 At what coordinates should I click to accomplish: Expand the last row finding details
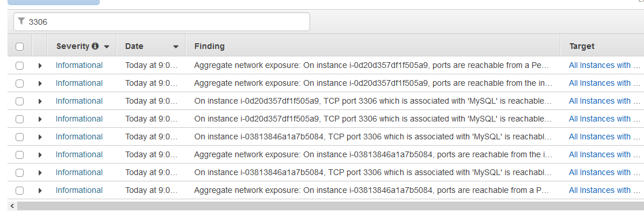coord(40,191)
